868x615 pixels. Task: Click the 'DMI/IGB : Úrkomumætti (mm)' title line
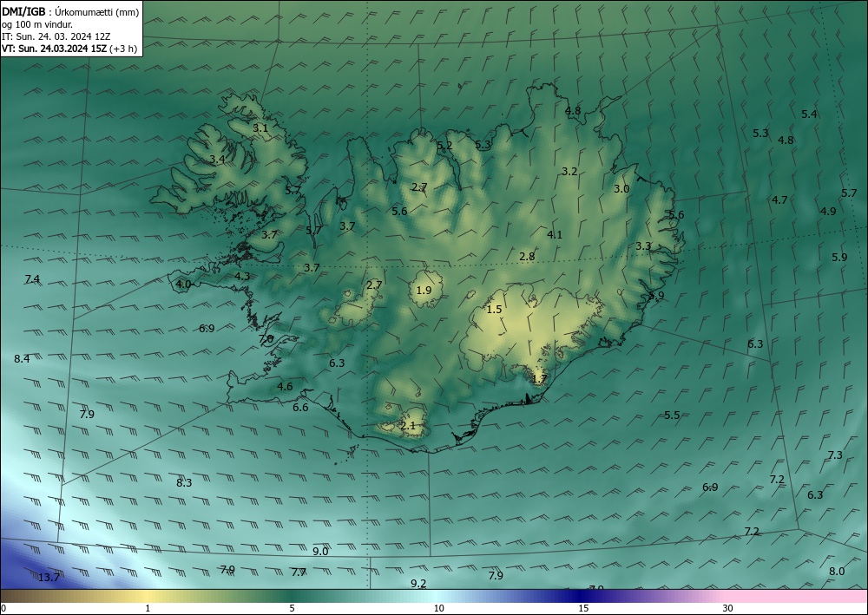coord(70,11)
